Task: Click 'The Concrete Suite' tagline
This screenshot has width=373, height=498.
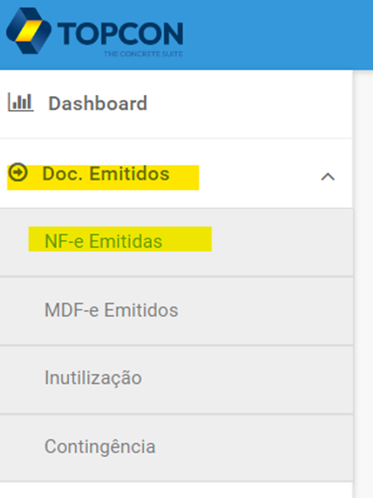Action: point(143,54)
